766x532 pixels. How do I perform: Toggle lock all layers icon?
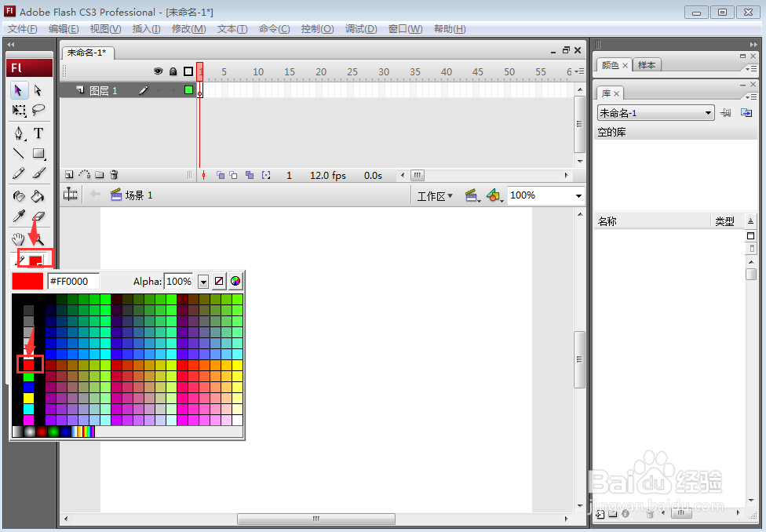click(x=173, y=71)
